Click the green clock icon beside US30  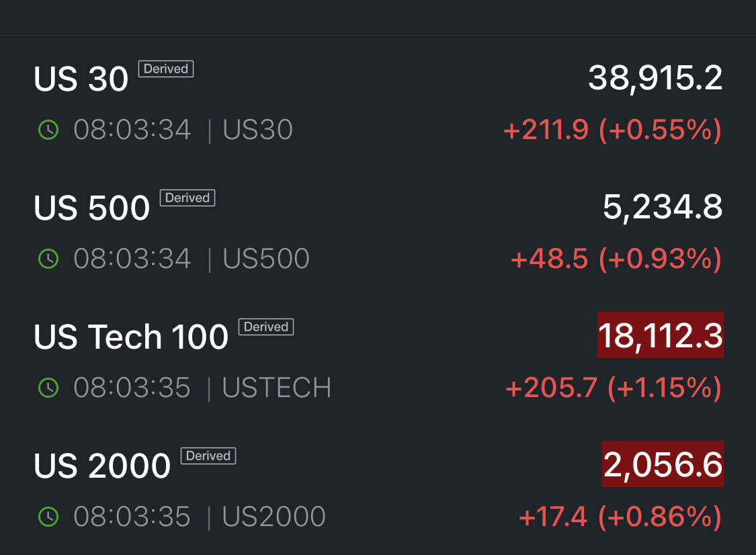pos(48,130)
